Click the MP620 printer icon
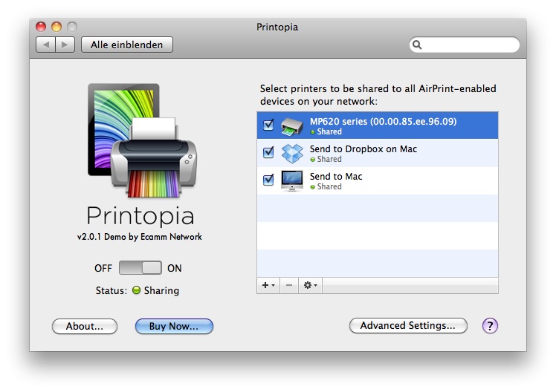This screenshot has height=392, width=556. (x=292, y=125)
